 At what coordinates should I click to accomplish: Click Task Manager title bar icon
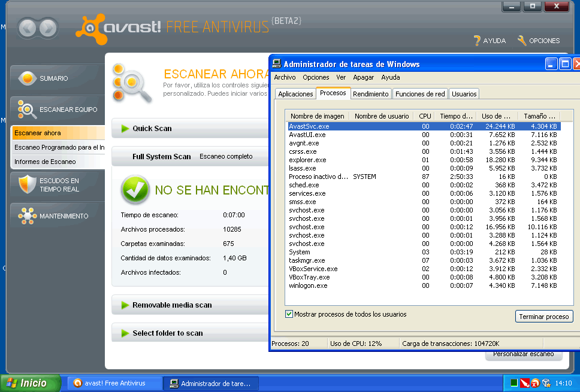[277, 64]
